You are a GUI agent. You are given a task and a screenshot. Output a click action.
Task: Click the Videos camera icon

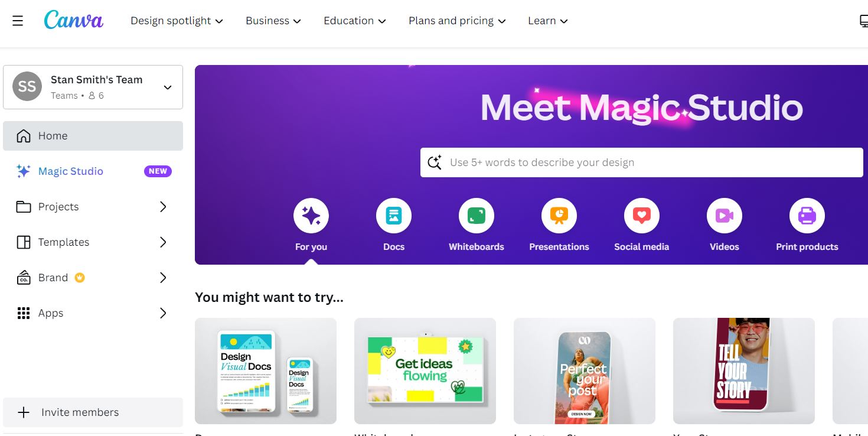pyautogui.click(x=725, y=216)
